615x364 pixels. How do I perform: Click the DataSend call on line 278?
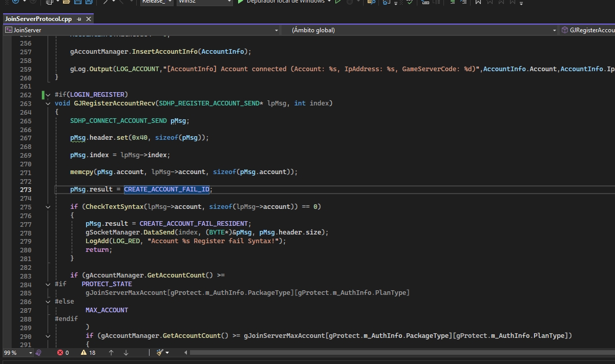159,232
